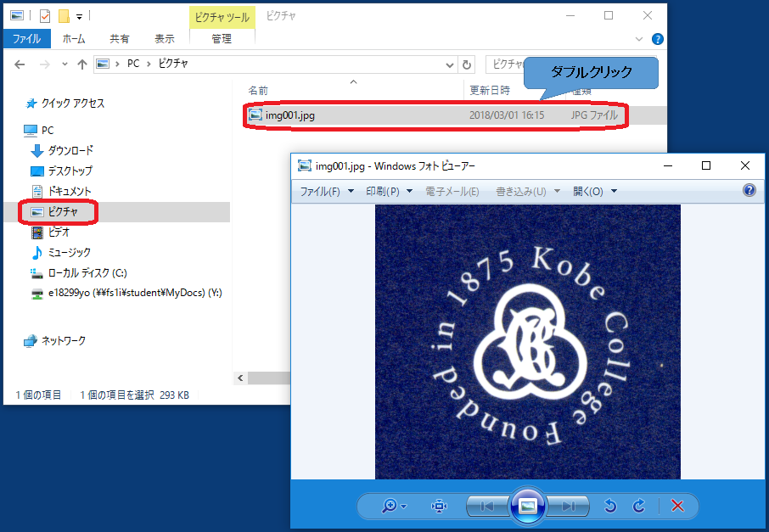Image resolution: width=769 pixels, height=532 pixels.
Task: Click PC in address bar breadcrumb
Action: (133, 64)
